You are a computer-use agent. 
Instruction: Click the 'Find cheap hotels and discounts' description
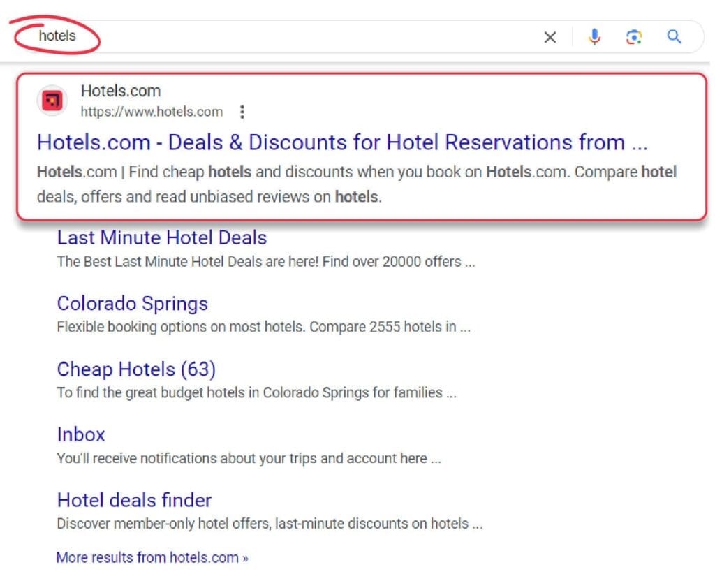click(x=357, y=184)
